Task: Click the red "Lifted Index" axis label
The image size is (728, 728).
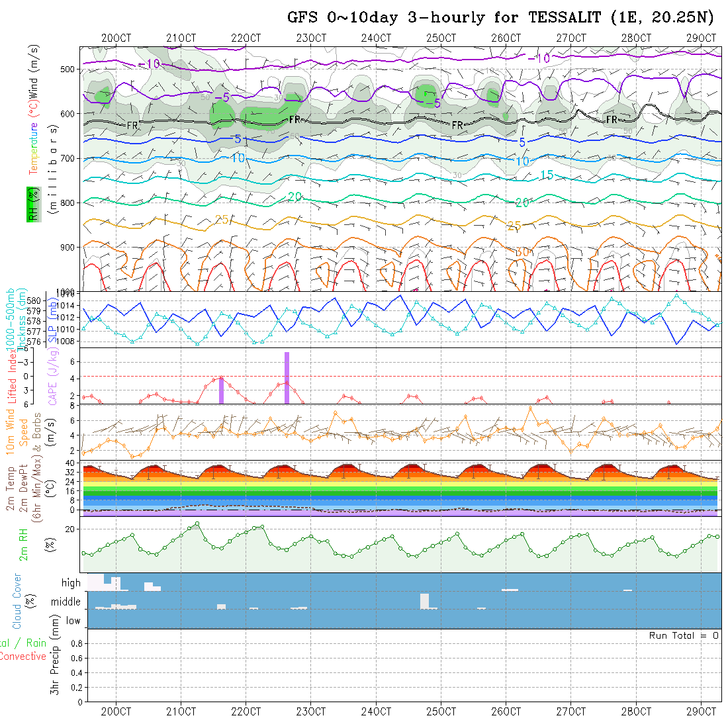Action: (10, 379)
